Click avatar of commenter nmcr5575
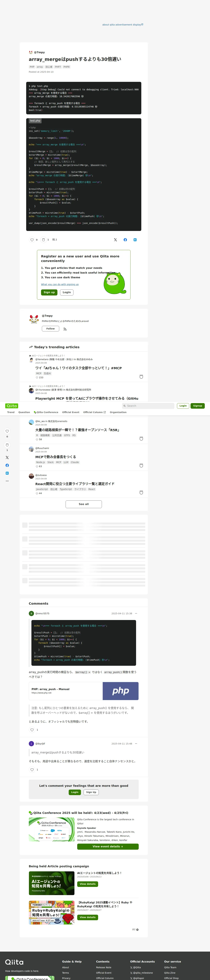Image resolution: width=210 pixels, height=980 pixels. (31, 613)
